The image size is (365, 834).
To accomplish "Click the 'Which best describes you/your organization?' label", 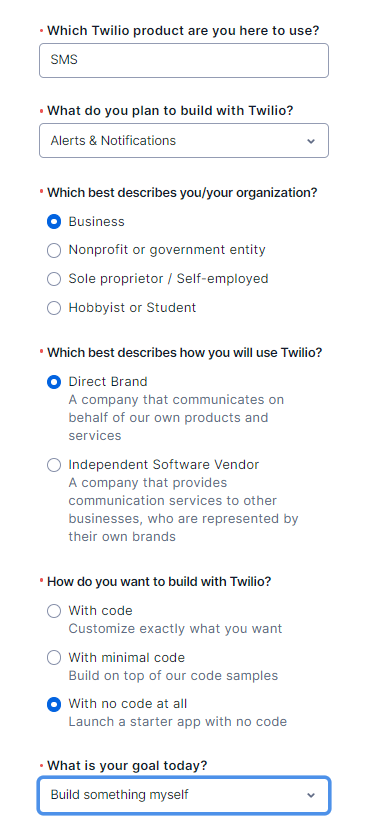I will (182, 193).
